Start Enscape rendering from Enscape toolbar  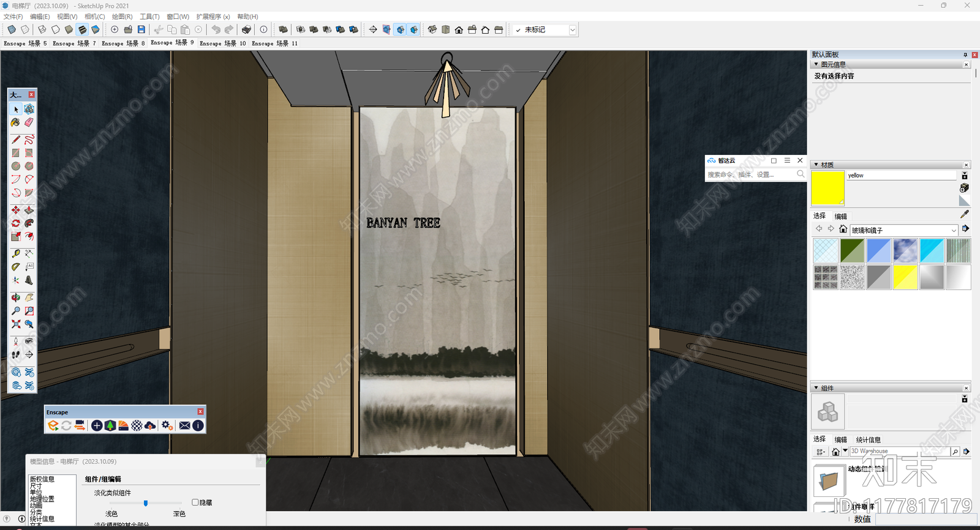53,425
